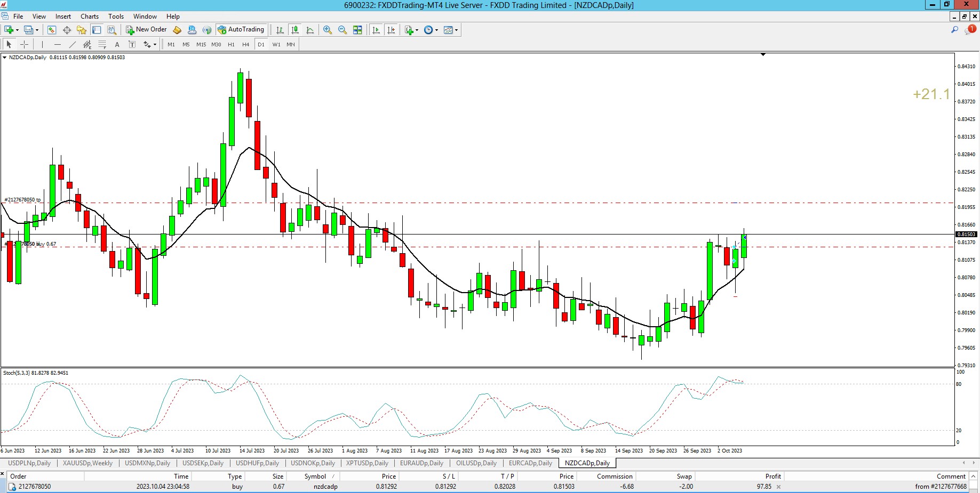The width and height of the screenshot is (980, 493).
Task: Switch to XAUUSDp,Weekly chart tab
Action: click(87, 463)
